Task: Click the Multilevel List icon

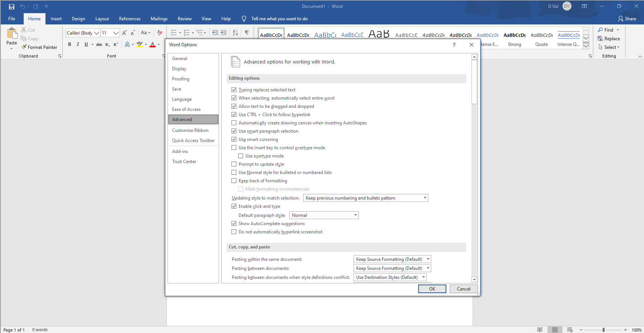Action: (x=200, y=33)
